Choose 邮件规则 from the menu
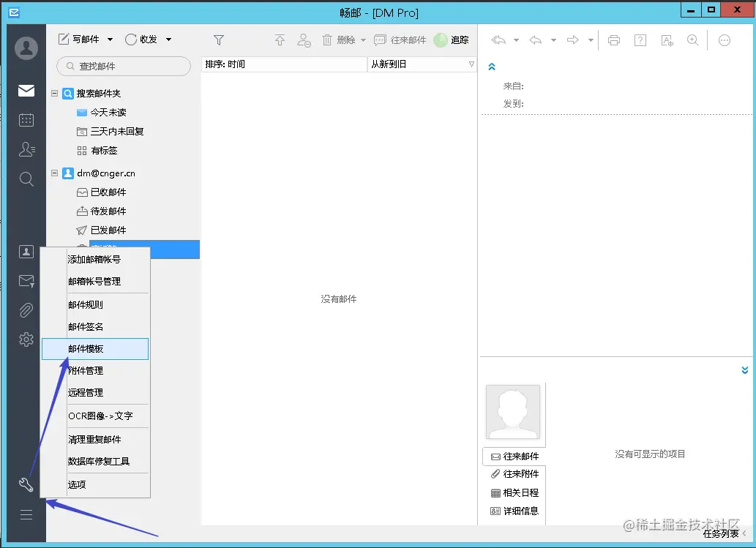Screen dimensions: 756x548 tap(95, 304)
